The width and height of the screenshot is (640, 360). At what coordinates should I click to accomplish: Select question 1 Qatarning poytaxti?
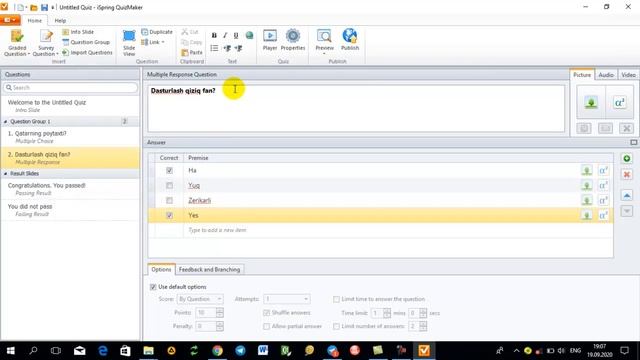point(70,137)
